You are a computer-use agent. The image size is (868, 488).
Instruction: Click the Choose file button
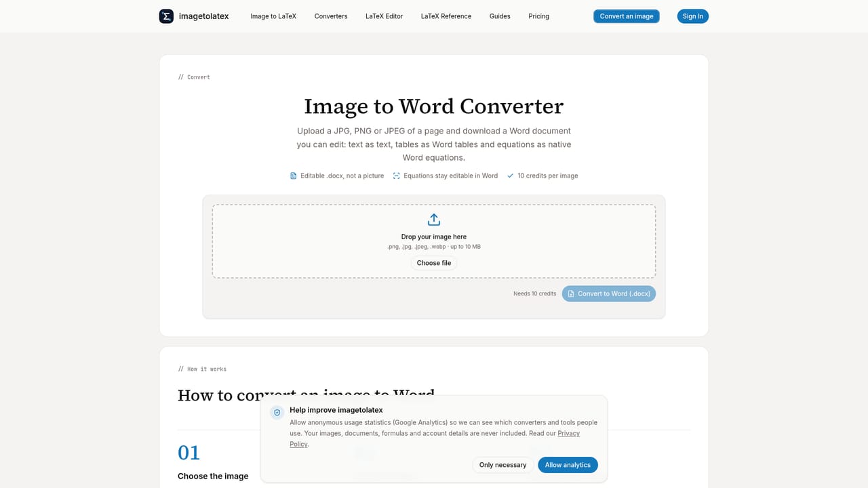point(434,263)
